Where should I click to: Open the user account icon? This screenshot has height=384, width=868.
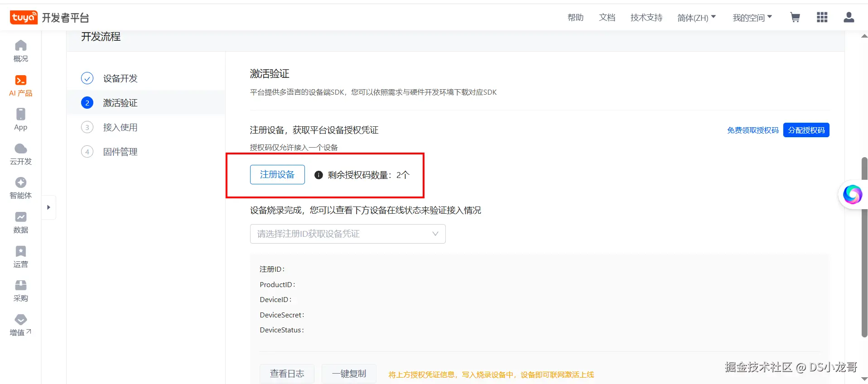pos(849,17)
